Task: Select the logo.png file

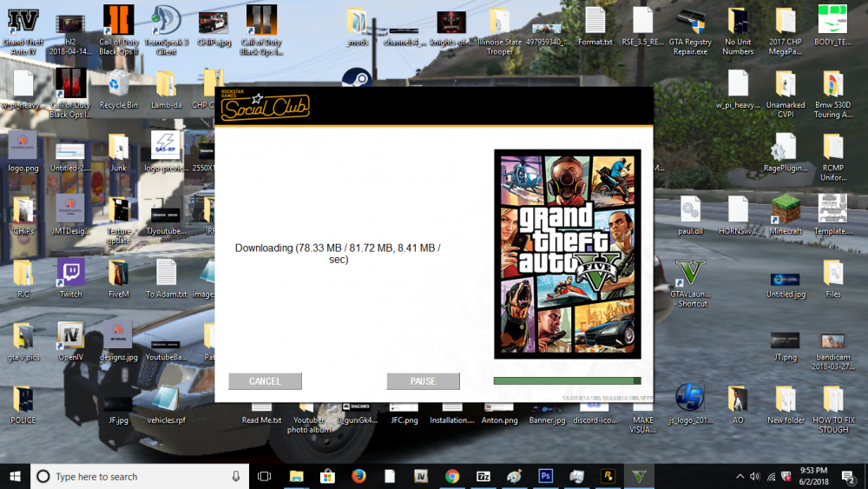Action: (x=23, y=152)
